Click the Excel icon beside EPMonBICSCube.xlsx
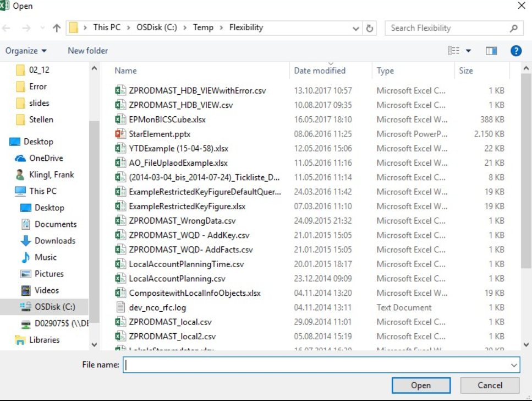The image size is (532, 401). click(120, 120)
